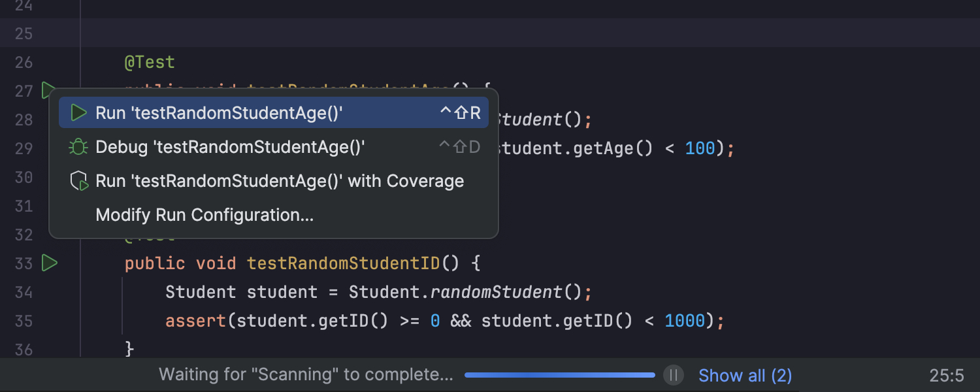Image resolution: width=980 pixels, height=392 pixels.
Task: Open the Show all (2) background tasks link
Action: click(745, 376)
